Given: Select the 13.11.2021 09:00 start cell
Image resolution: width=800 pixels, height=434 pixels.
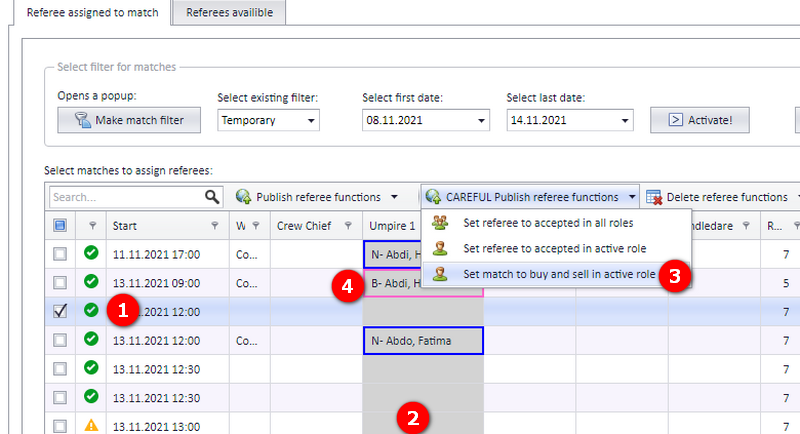Looking at the screenshot, I should click(x=167, y=283).
